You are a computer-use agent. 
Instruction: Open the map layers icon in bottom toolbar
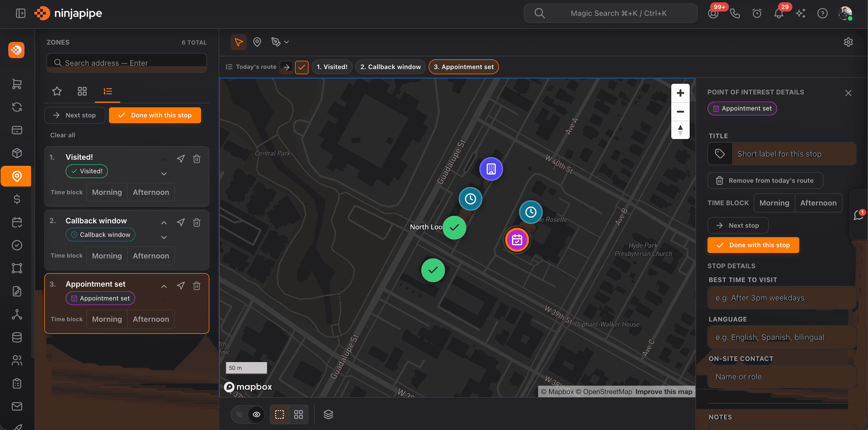coord(328,414)
